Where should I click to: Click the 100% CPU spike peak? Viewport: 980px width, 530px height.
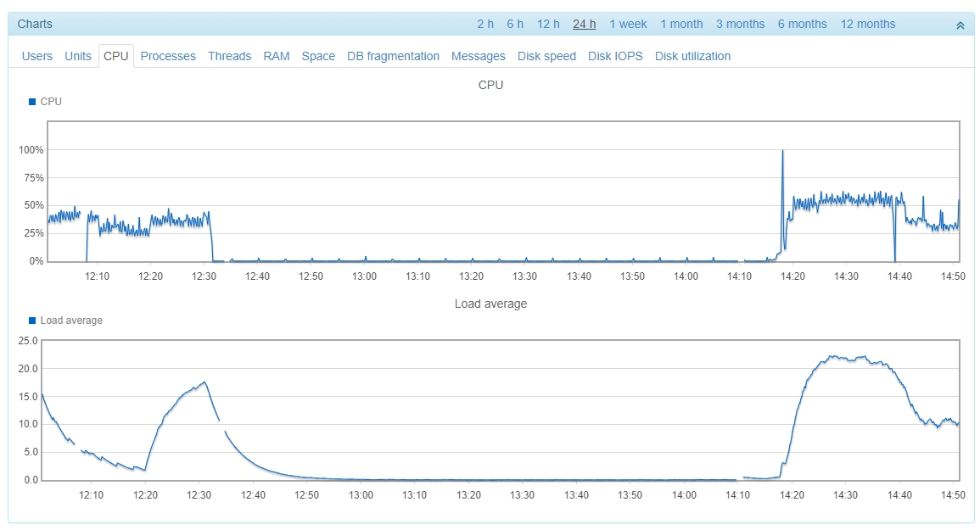[x=782, y=152]
